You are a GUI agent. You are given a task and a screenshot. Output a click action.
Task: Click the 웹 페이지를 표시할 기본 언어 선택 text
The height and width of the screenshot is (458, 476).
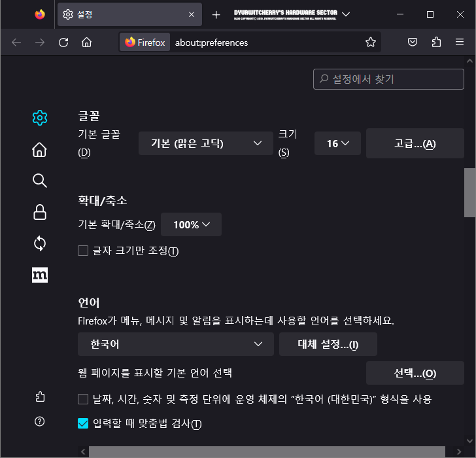point(155,373)
